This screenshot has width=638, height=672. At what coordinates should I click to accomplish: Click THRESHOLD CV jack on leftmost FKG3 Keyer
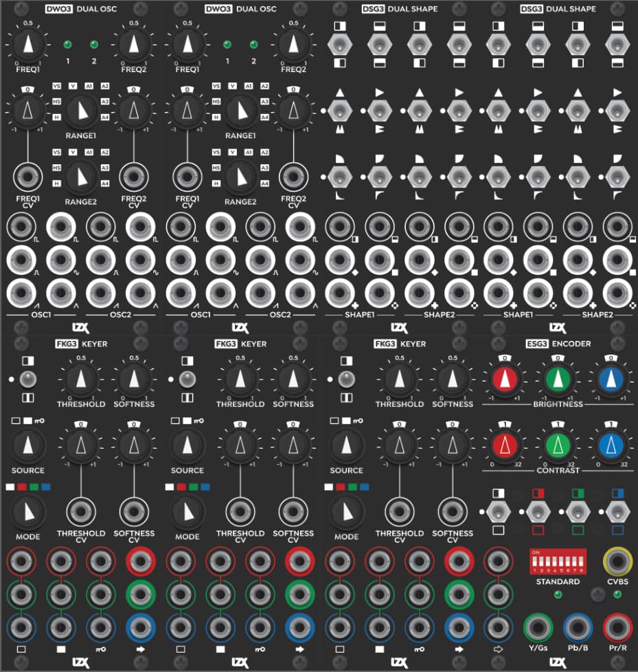[x=81, y=512]
